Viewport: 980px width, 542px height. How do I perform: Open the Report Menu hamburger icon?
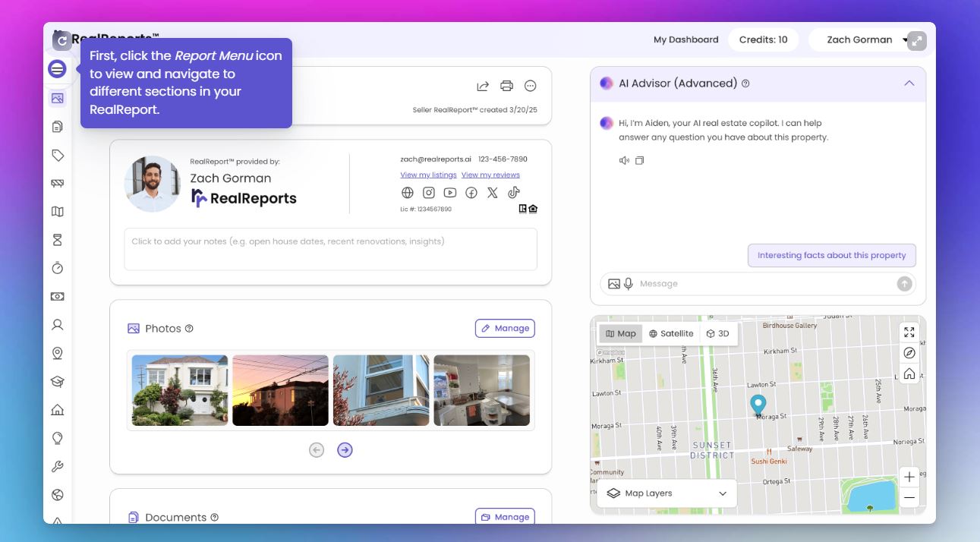coord(57,69)
